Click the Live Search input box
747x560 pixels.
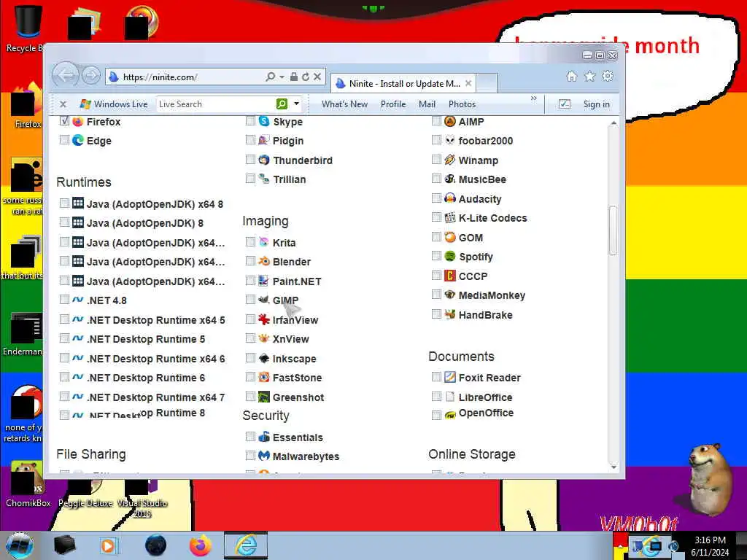(216, 104)
